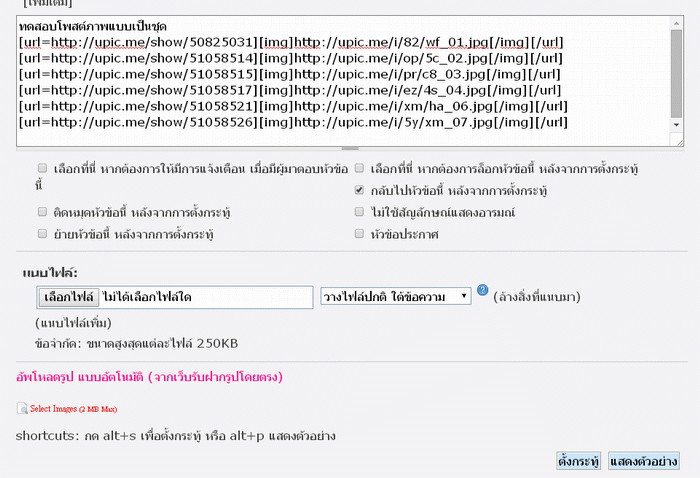700x478 pixels.
Task: Click the message box resize handle
Action: (x=350, y=148)
